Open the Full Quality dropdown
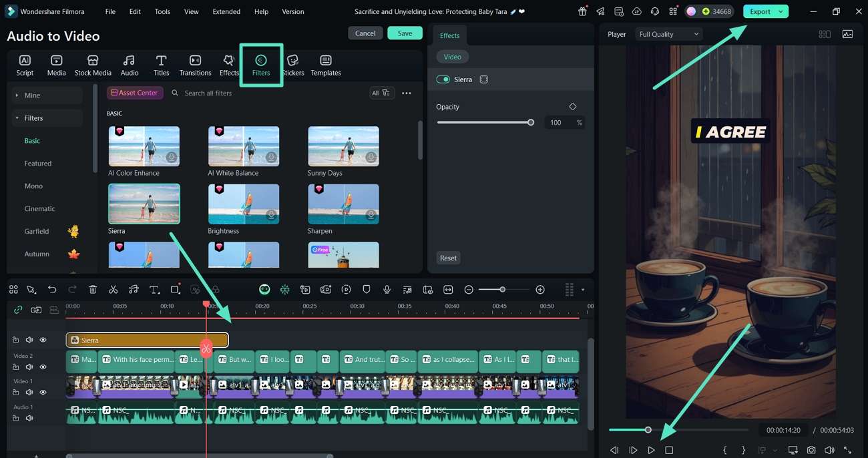This screenshot has width=868, height=458. pyautogui.click(x=668, y=34)
